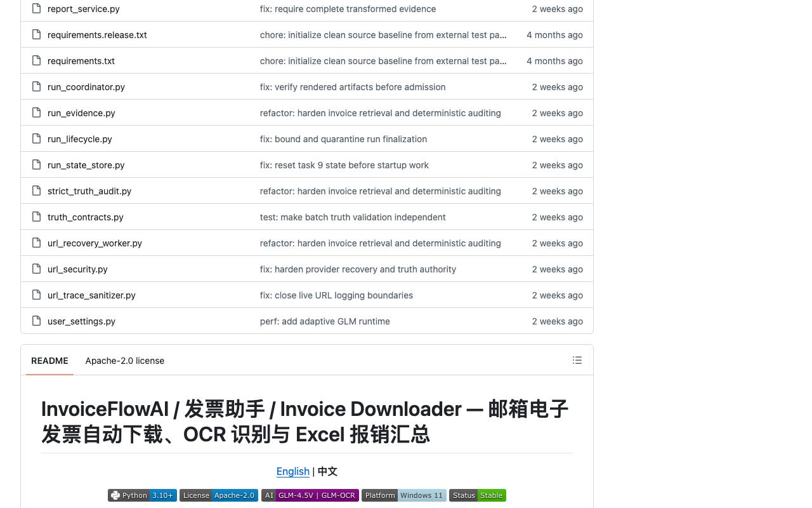Open commit 'fix: verify rendered artifacts before admission'
812x508 pixels.
click(x=353, y=87)
